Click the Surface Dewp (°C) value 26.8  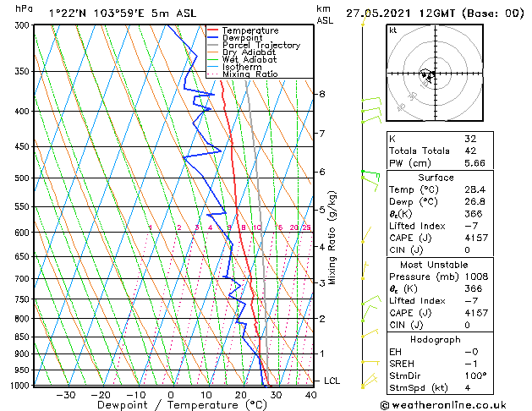coord(474,202)
